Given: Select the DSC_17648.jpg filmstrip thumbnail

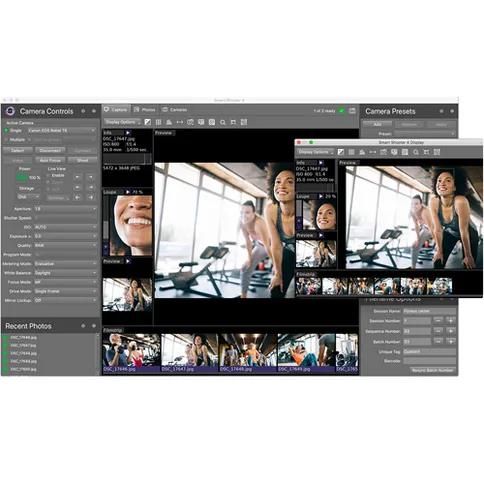Looking at the screenshot, I should [248, 353].
